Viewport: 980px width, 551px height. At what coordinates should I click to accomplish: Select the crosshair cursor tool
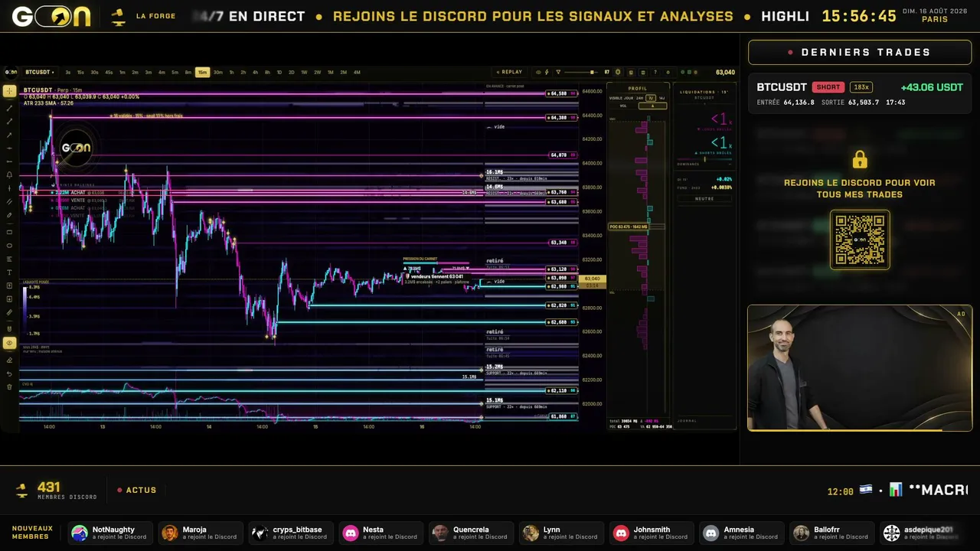[9, 90]
